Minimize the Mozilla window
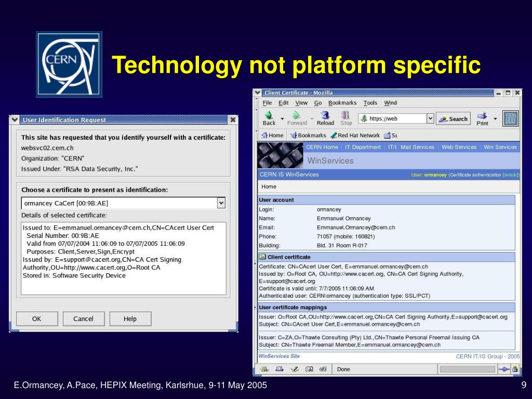The width and height of the screenshot is (532, 399). click(499, 93)
